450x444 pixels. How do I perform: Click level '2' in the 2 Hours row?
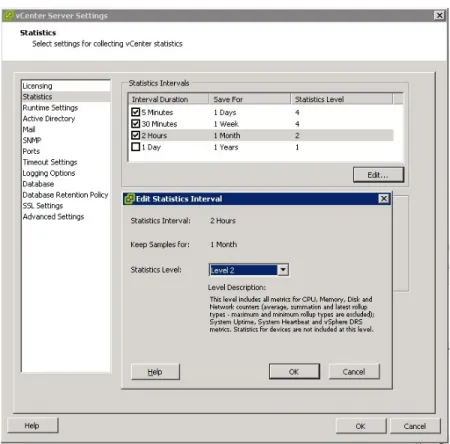pos(297,135)
